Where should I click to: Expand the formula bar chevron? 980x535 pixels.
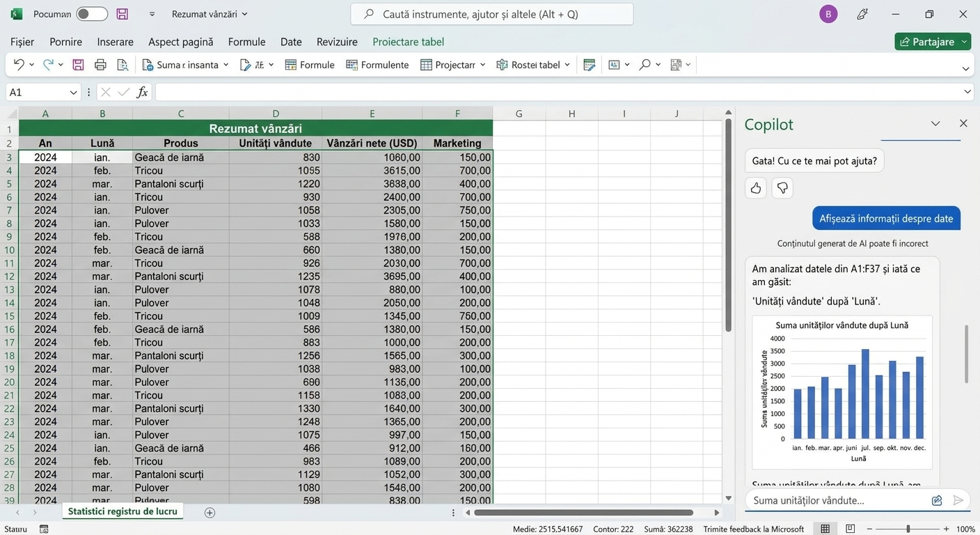coord(967,92)
